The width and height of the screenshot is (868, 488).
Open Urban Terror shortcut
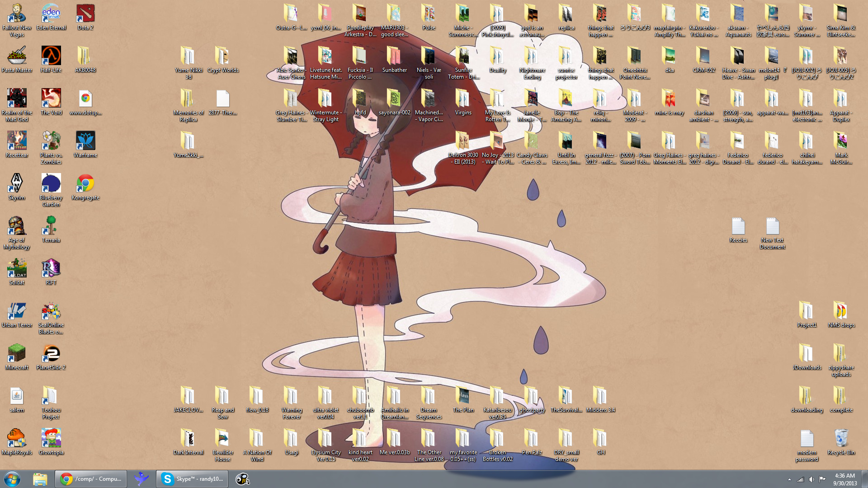17,314
